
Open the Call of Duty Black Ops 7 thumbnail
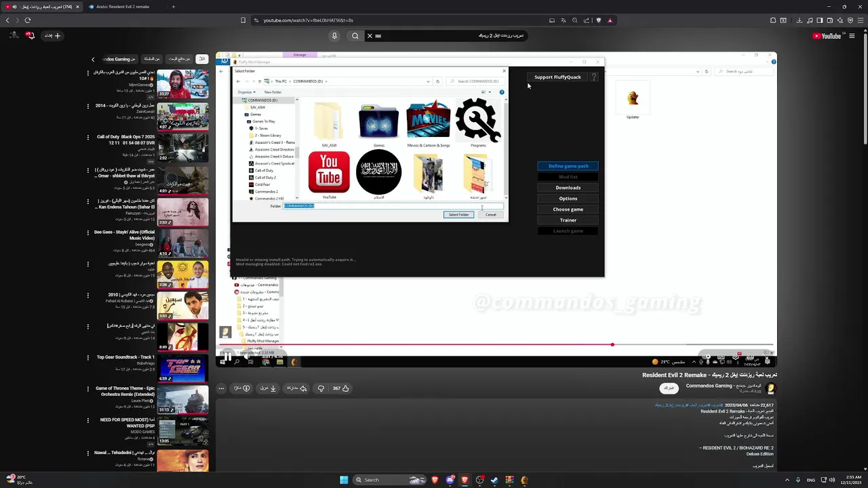[x=183, y=146]
